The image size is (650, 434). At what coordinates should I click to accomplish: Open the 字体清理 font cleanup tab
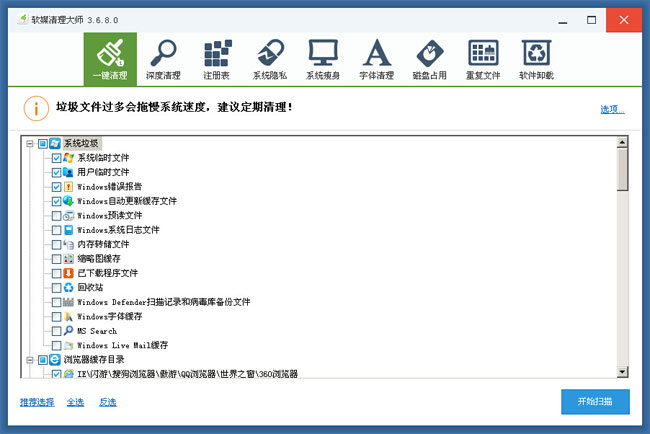click(376, 59)
